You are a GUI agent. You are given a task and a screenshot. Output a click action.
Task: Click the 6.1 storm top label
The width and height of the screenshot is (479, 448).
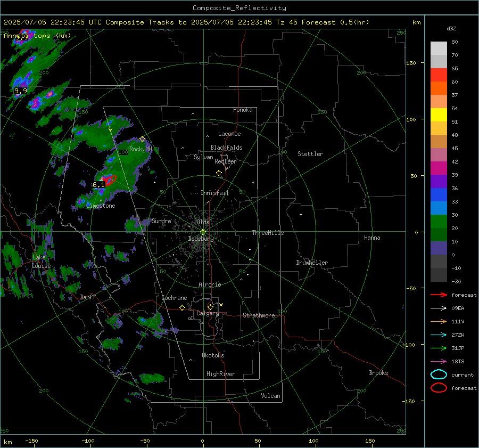(x=98, y=185)
